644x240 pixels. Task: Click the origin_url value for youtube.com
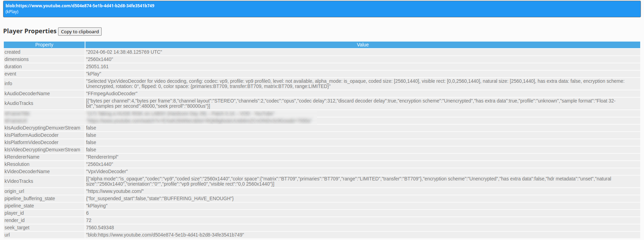tap(115, 191)
